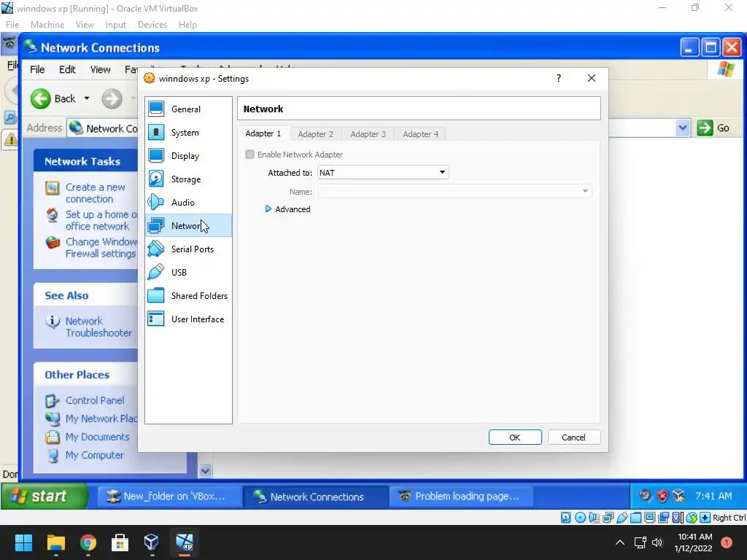Click CPU virtualization status icon

(678, 518)
